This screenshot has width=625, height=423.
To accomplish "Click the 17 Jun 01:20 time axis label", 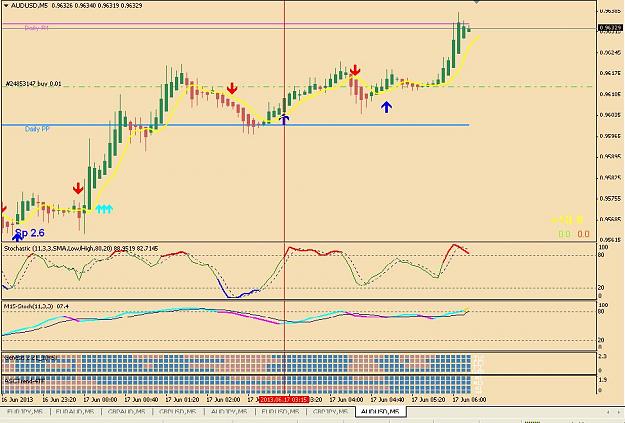I will [x=182, y=399].
